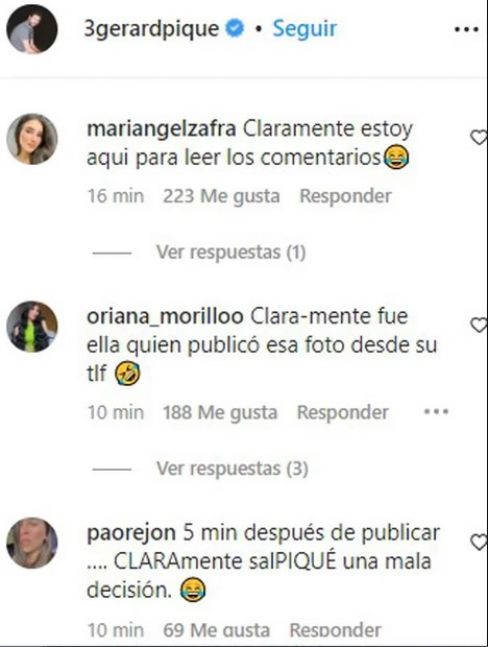The width and height of the screenshot is (488, 647).
Task: Expand Ver respuestas (1) under mariangelzafra's comment
Action: tap(231, 252)
